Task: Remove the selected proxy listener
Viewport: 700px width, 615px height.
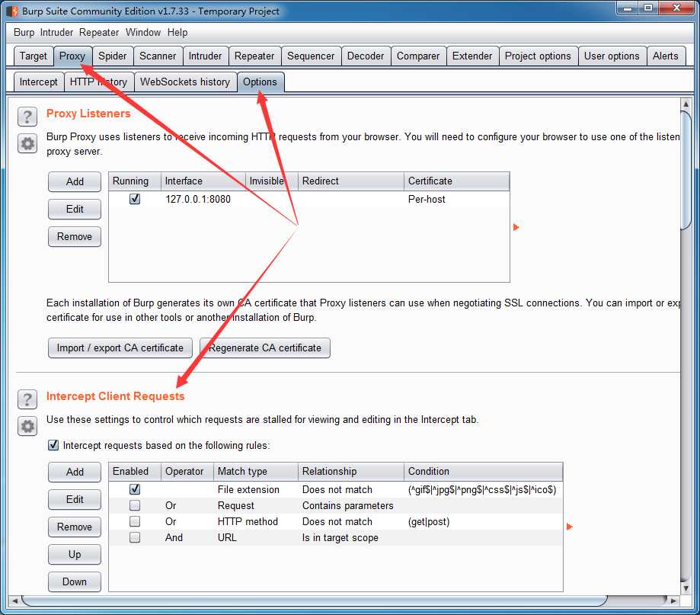Action: (x=75, y=237)
